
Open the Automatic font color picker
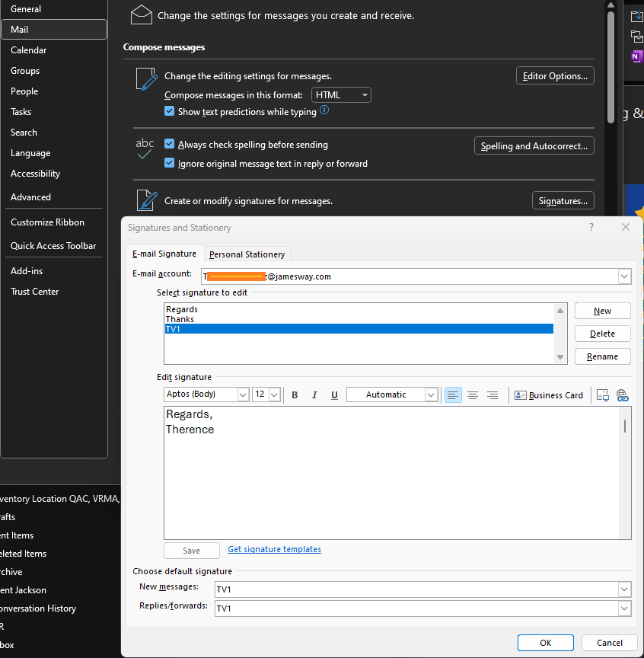[x=431, y=394]
